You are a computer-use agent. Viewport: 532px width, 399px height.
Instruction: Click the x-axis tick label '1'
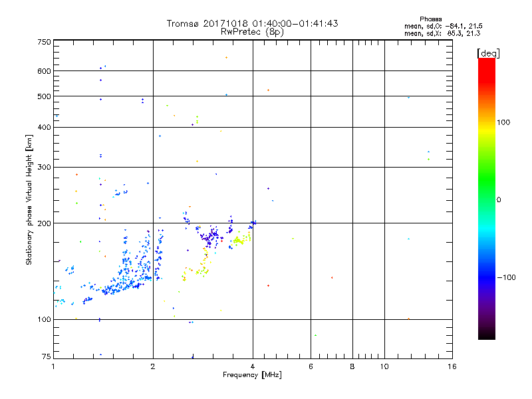[53, 366]
